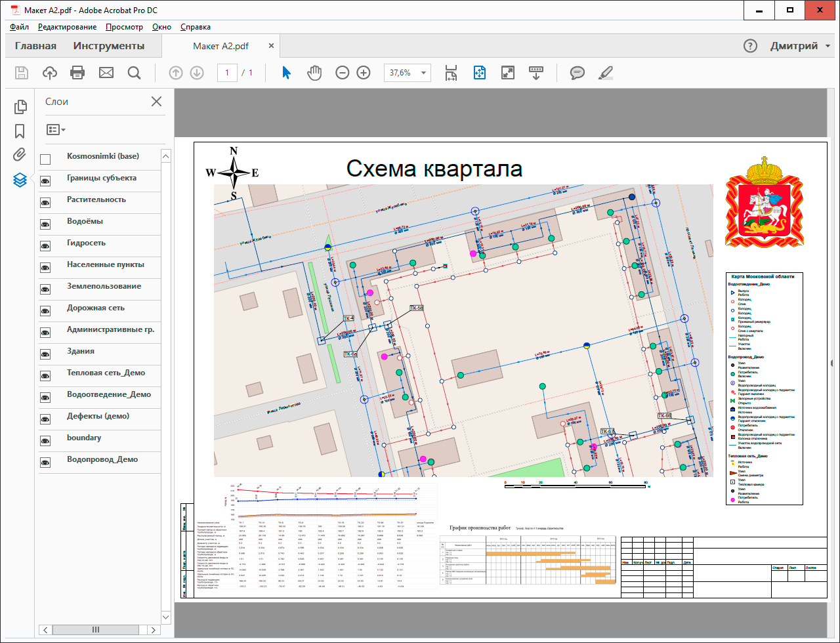Hide the Здания layer

pos(45,354)
